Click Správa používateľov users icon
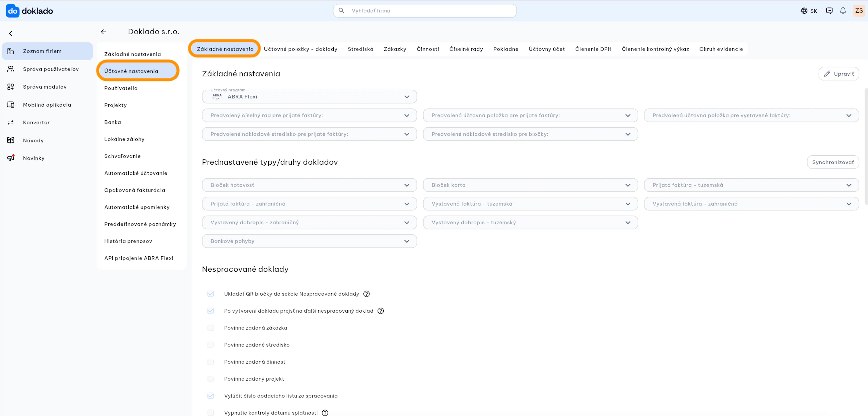Viewport: 868px width, 416px height. coord(11,69)
